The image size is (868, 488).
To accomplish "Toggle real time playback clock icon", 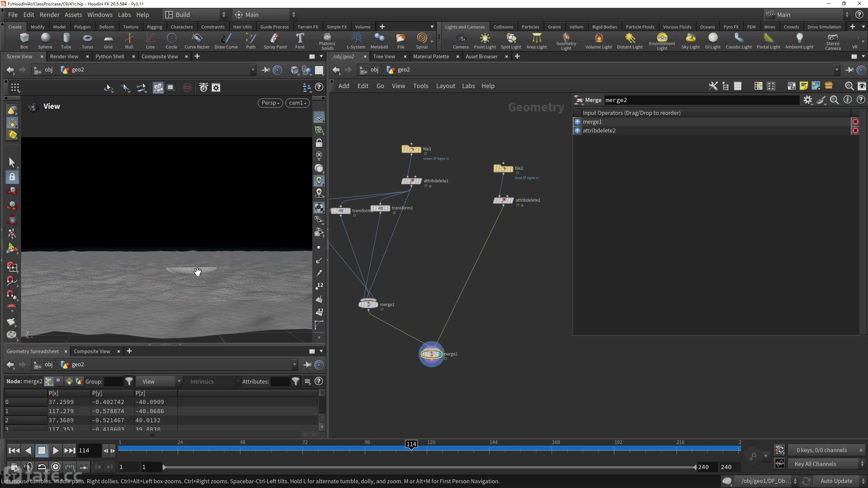I will click(56, 467).
